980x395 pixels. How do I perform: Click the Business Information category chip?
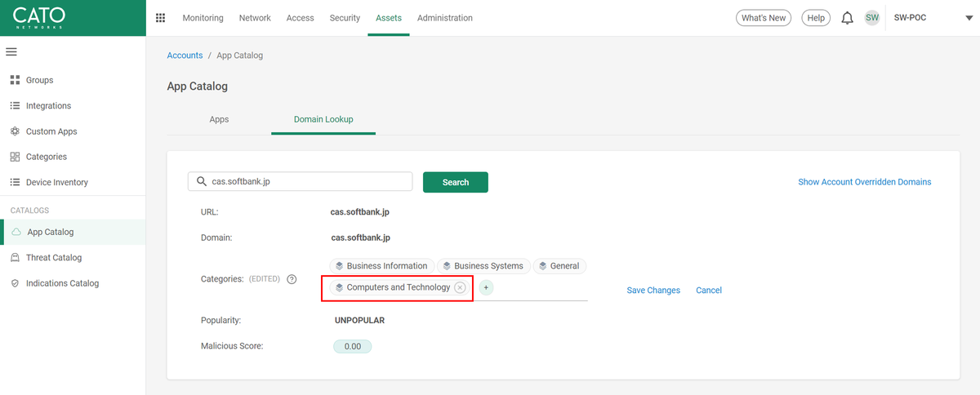pyautogui.click(x=382, y=266)
